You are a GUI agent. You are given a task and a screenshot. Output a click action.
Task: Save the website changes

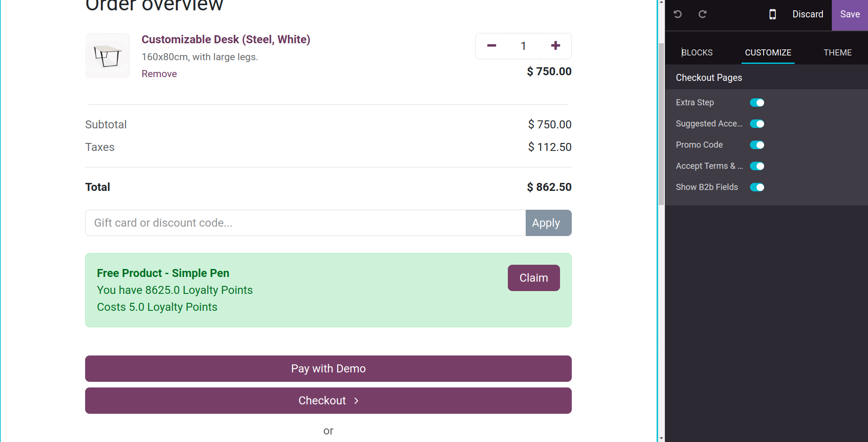click(x=850, y=15)
